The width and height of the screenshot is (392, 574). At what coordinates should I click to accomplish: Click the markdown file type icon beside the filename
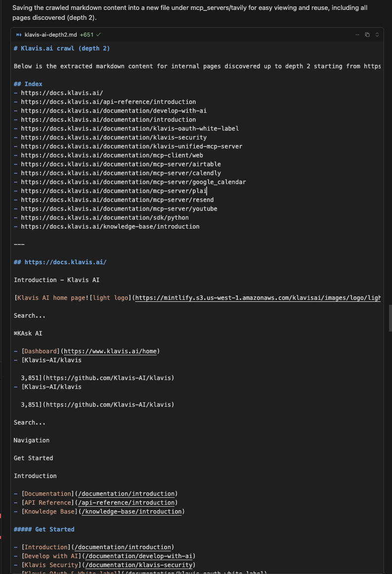click(18, 35)
